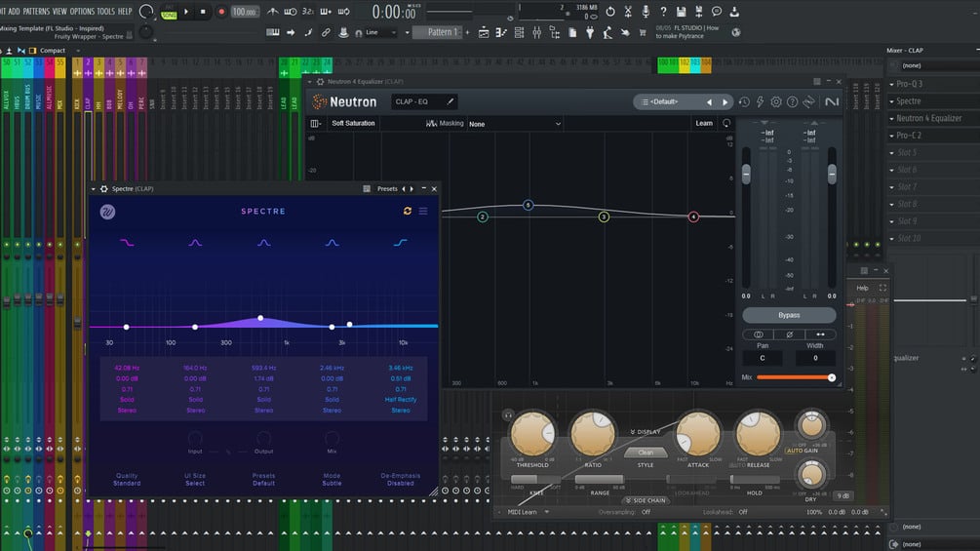
Task: Open the Line snap dropdown
Action: pyautogui.click(x=380, y=32)
